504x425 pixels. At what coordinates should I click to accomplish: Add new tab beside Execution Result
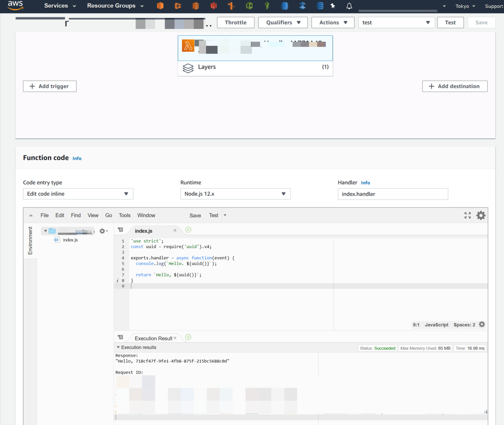click(188, 337)
